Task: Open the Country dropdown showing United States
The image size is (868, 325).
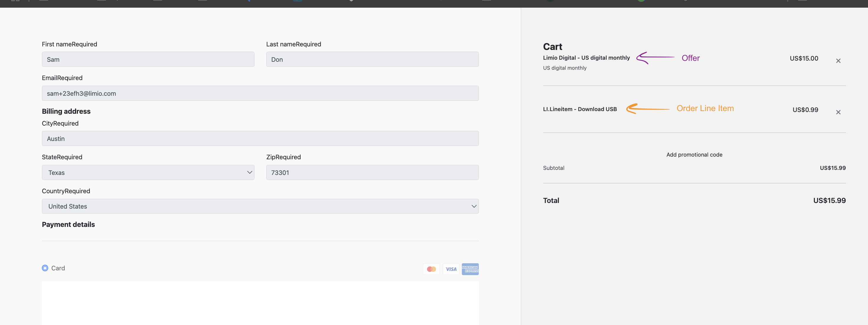Action: [x=260, y=206]
